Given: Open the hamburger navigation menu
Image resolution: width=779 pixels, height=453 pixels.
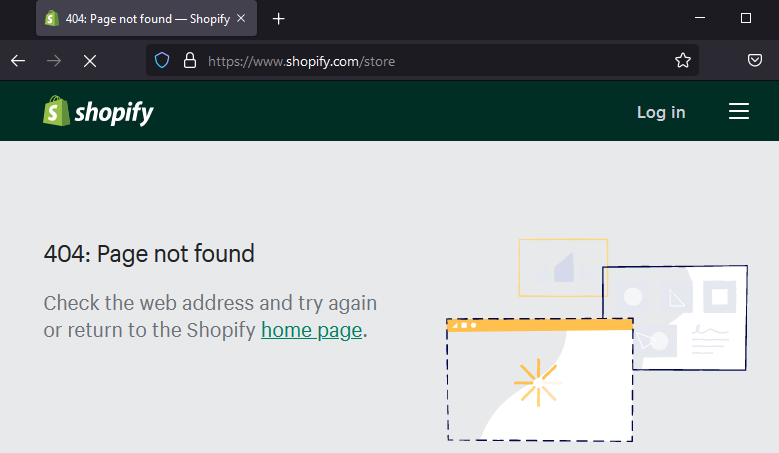Looking at the screenshot, I should click(x=739, y=111).
